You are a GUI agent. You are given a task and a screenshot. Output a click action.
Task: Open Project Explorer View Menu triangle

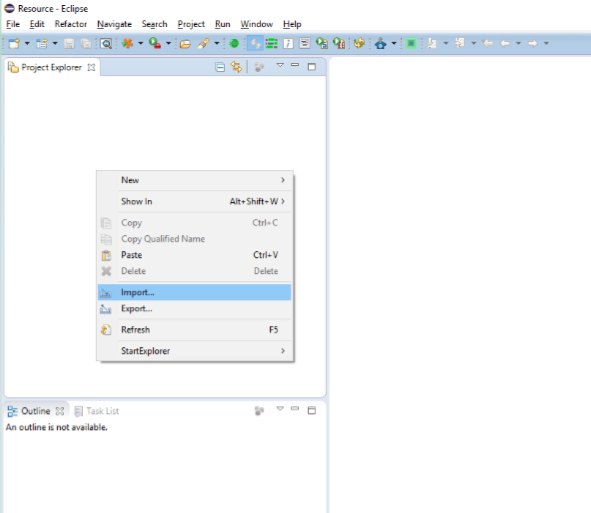click(280, 65)
